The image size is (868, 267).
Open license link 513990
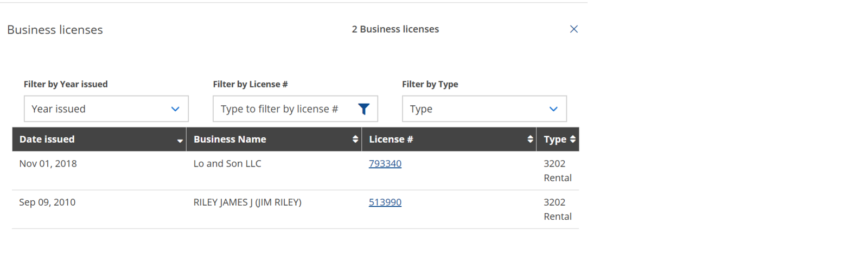385,202
